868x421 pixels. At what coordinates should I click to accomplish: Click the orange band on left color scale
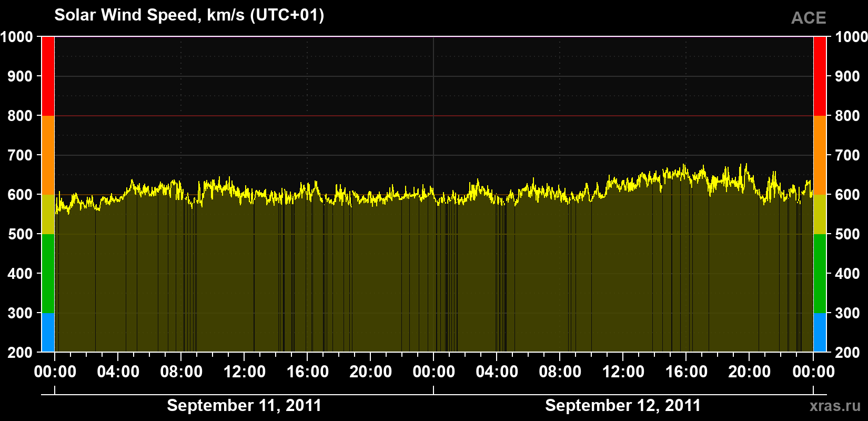[x=48, y=155]
